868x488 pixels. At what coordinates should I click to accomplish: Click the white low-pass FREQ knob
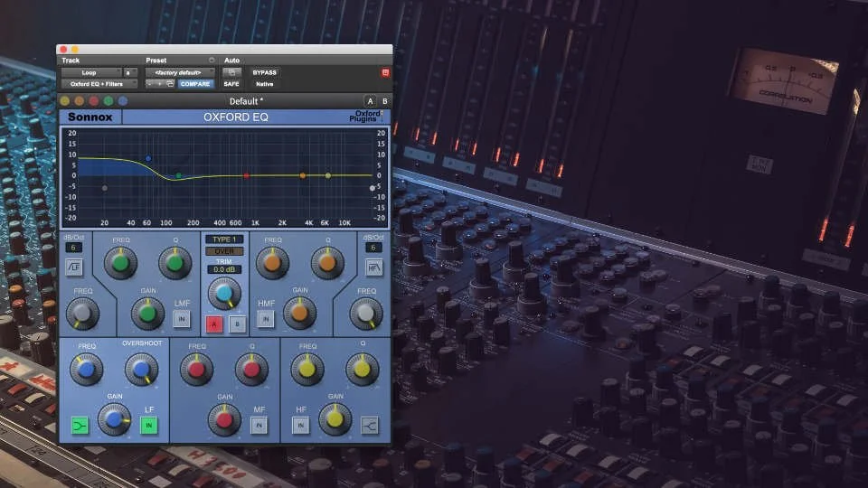click(x=366, y=314)
